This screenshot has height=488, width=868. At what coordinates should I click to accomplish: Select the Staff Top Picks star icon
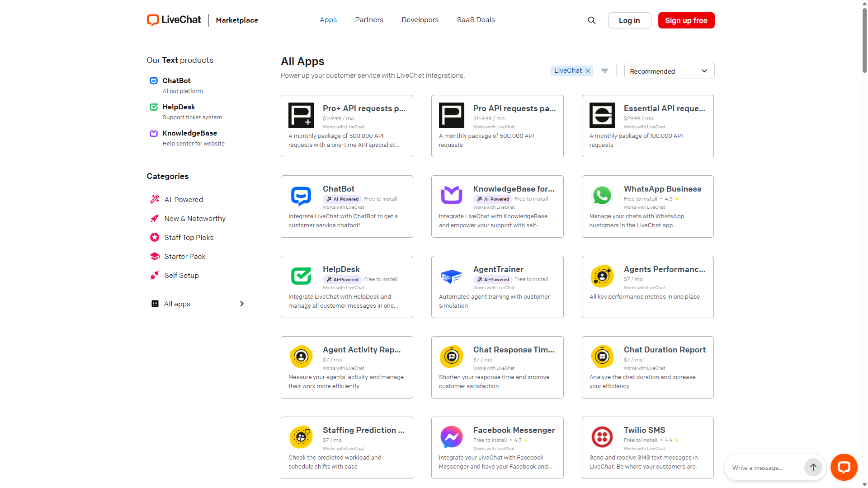[x=155, y=237]
